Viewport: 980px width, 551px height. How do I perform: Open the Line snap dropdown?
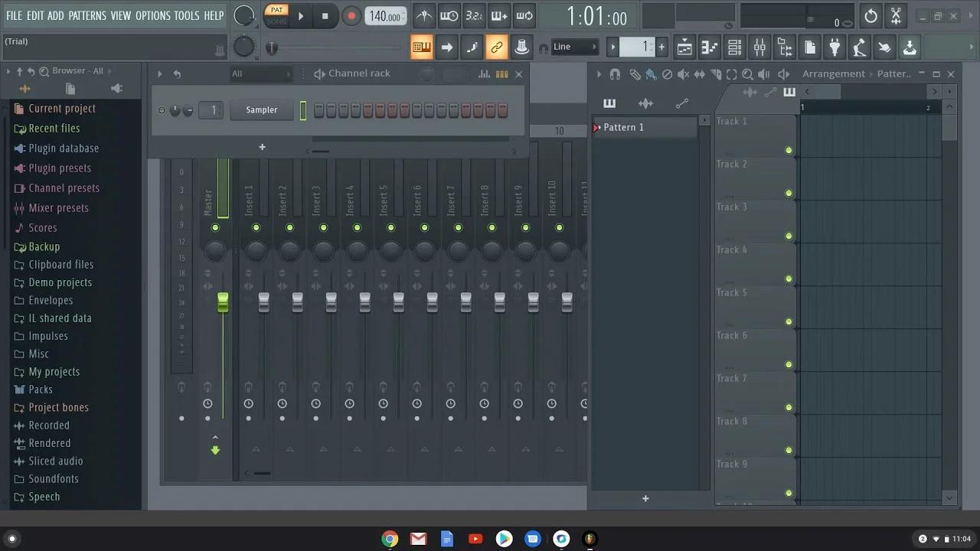tap(574, 46)
